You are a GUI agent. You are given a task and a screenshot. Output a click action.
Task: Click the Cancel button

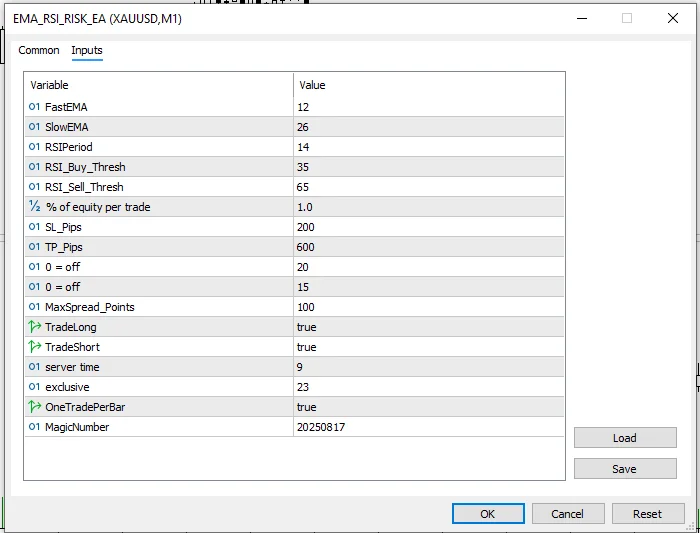568,514
